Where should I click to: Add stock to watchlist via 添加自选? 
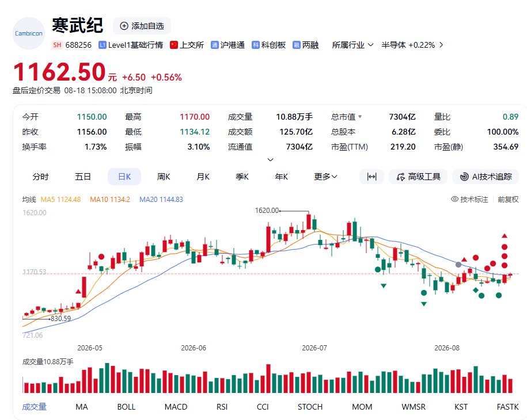coord(142,26)
